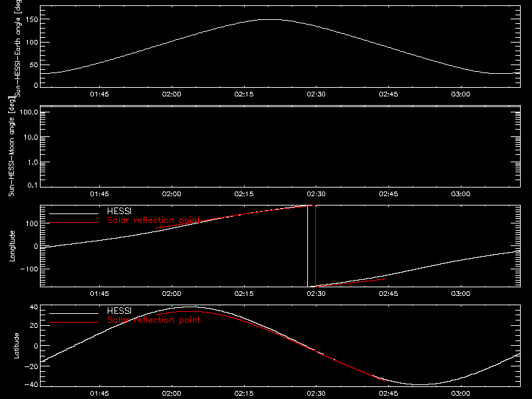Image resolution: width=532 pixels, height=399 pixels.
Task: Select the 100 tick on the Longitude plot
Action: (32, 223)
